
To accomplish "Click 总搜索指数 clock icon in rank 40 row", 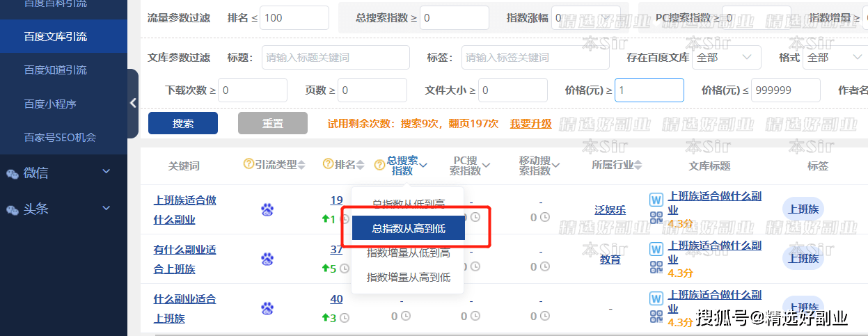I will pos(406,316).
